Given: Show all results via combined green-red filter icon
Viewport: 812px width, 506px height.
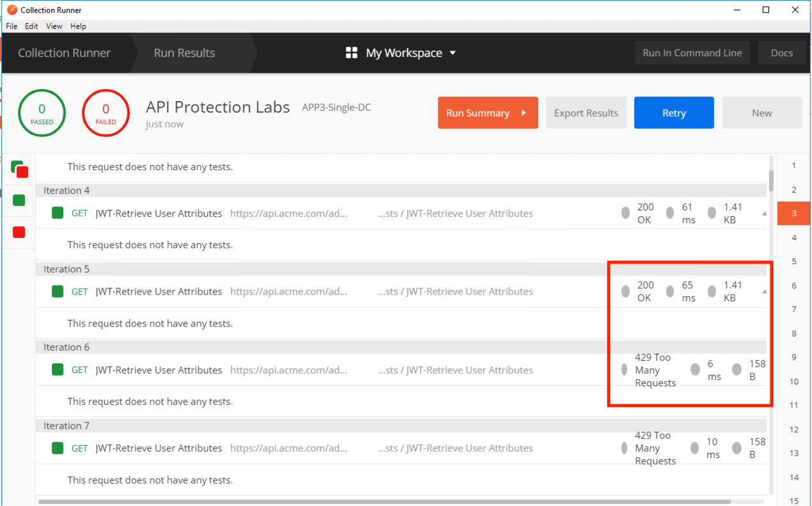Looking at the screenshot, I should point(19,170).
